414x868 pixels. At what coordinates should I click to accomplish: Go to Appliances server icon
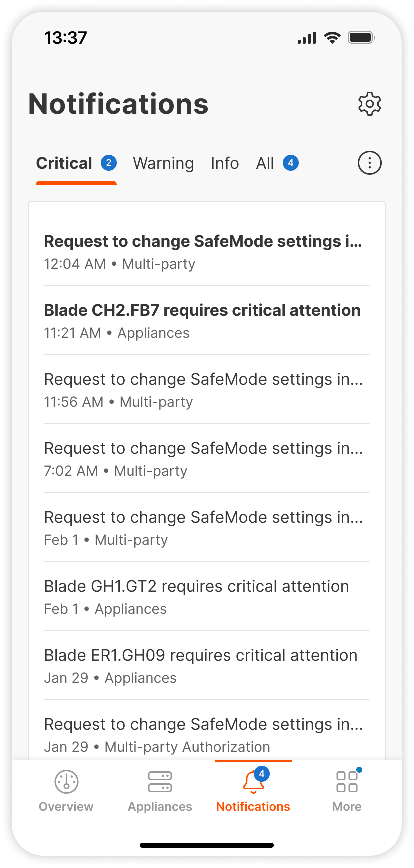pyautogui.click(x=160, y=781)
